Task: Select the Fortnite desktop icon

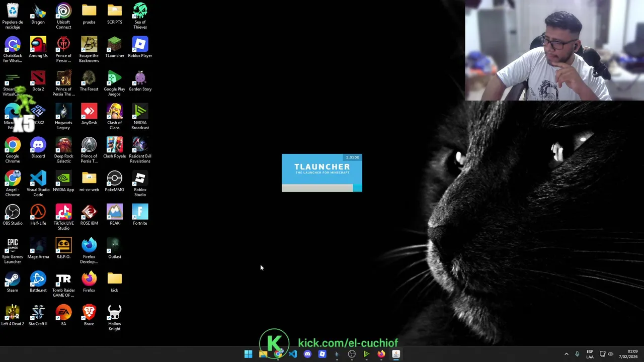Action: 140,215
